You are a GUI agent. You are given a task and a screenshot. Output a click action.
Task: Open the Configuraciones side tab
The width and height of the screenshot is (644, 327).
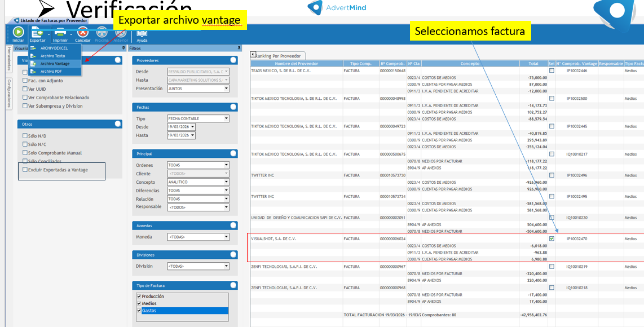point(9,93)
